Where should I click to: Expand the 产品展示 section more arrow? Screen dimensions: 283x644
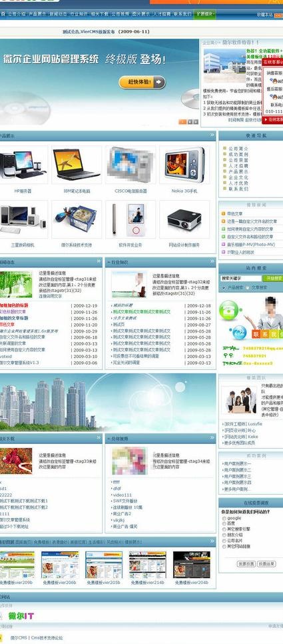point(212,135)
